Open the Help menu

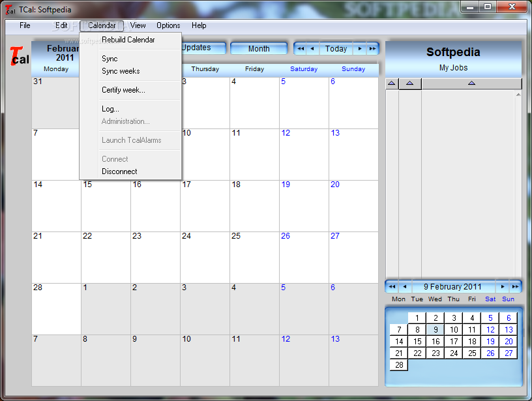[199, 25]
